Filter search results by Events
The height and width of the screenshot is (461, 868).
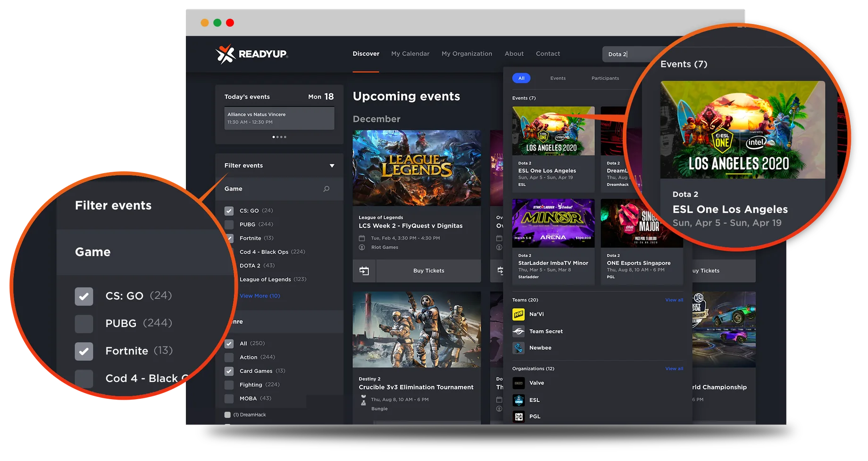558,78
